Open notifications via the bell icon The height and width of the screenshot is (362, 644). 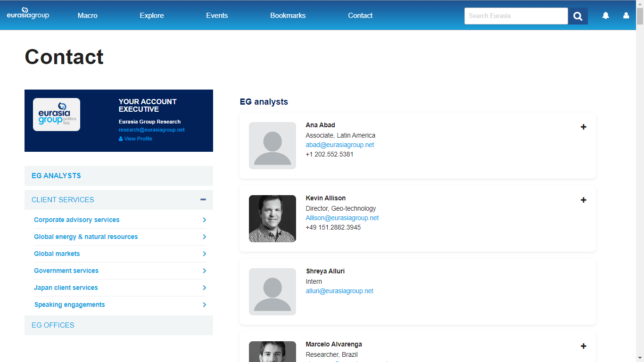[x=605, y=16]
